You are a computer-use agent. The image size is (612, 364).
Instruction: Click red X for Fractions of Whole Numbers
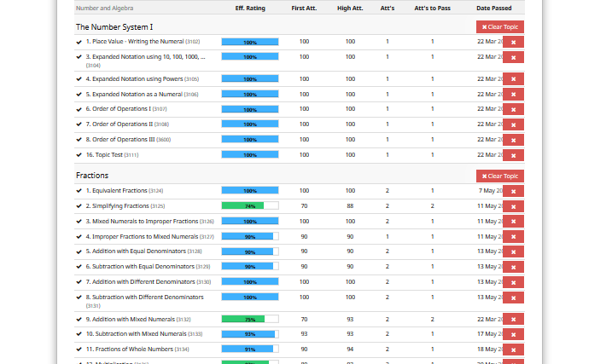tap(513, 350)
